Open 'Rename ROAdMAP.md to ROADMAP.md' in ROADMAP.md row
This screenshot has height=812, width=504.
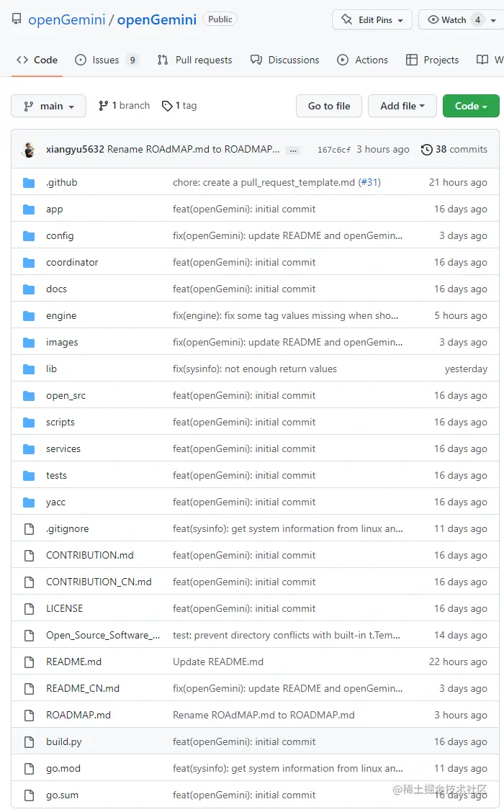tap(264, 715)
